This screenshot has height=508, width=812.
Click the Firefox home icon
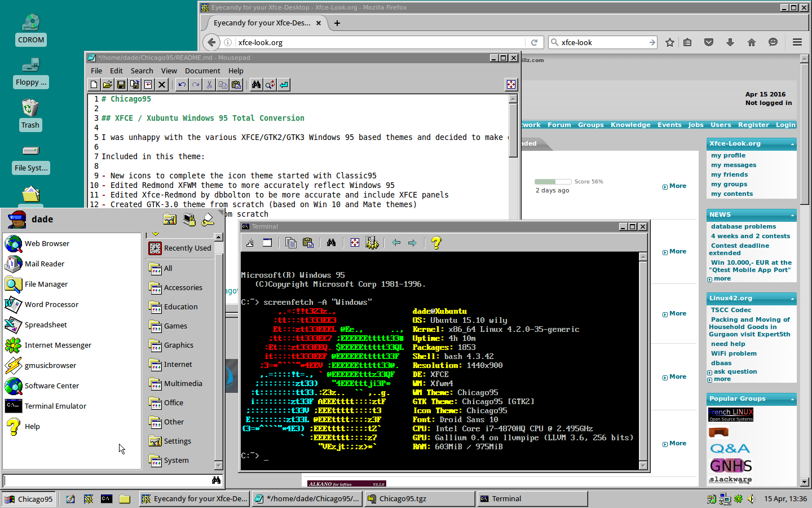(x=752, y=42)
